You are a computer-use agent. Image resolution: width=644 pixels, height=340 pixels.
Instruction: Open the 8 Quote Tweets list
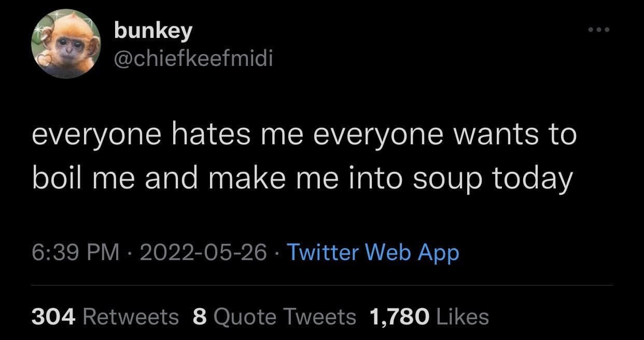(x=274, y=316)
